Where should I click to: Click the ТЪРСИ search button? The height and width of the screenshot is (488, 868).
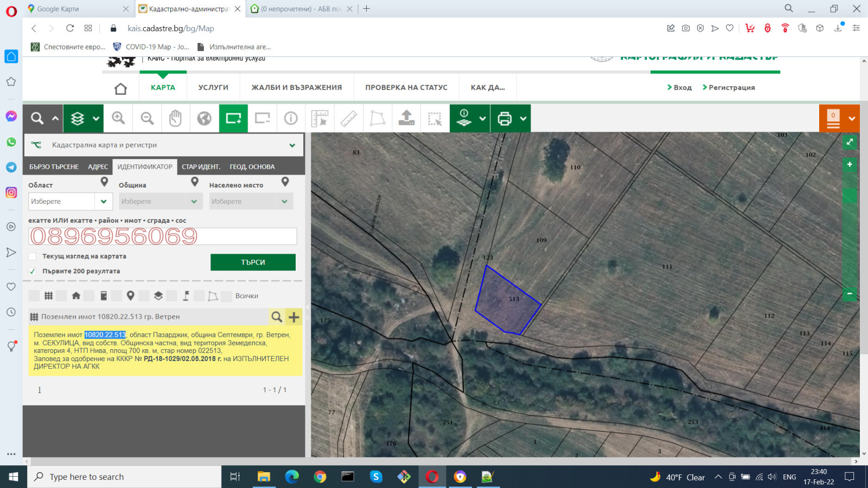tap(253, 262)
